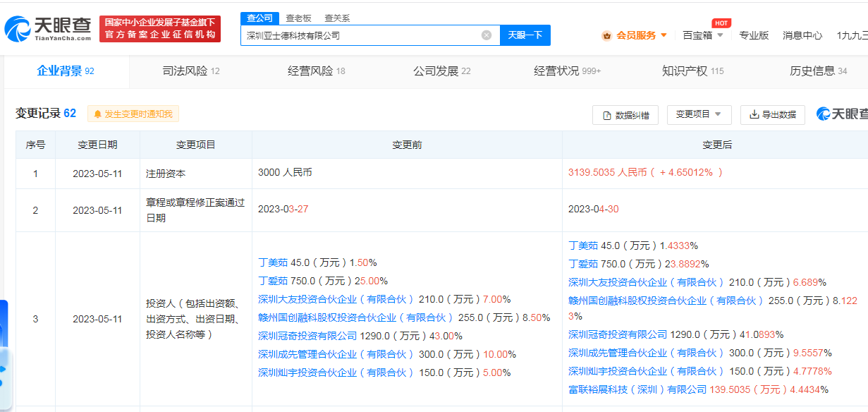868x412 pixels.
Task: Open 深圳成先管理合伙企业 link in 变更前 column
Action: point(336,354)
